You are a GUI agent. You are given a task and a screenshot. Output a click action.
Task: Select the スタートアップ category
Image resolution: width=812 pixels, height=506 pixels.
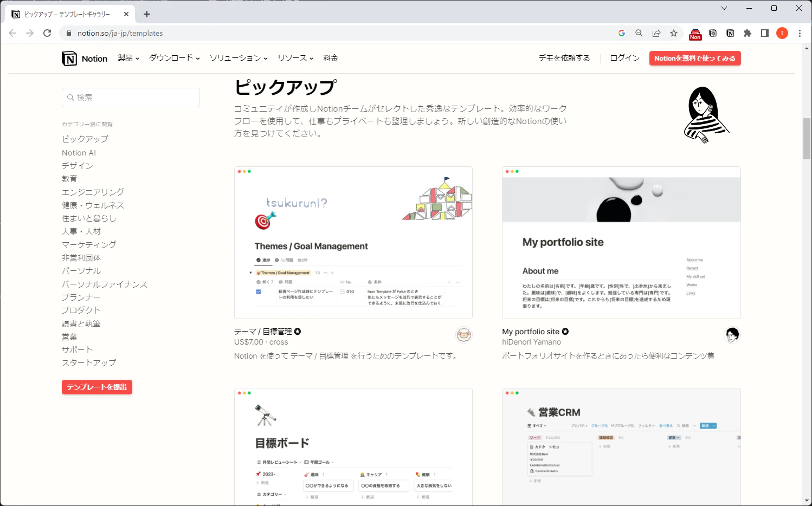(x=89, y=363)
